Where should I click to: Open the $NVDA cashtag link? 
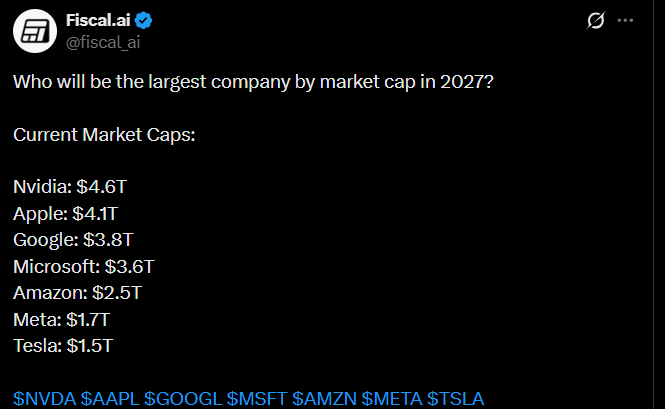pyautogui.click(x=43, y=399)
